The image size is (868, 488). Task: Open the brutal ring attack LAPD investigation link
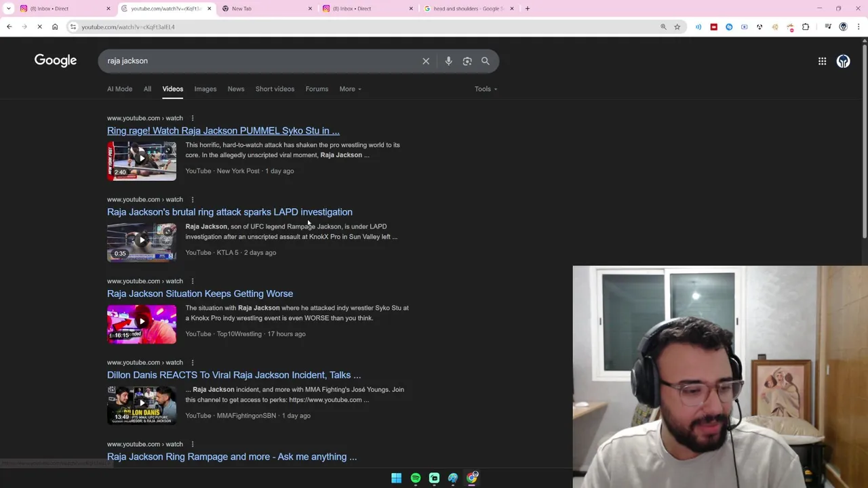(229, 212)
